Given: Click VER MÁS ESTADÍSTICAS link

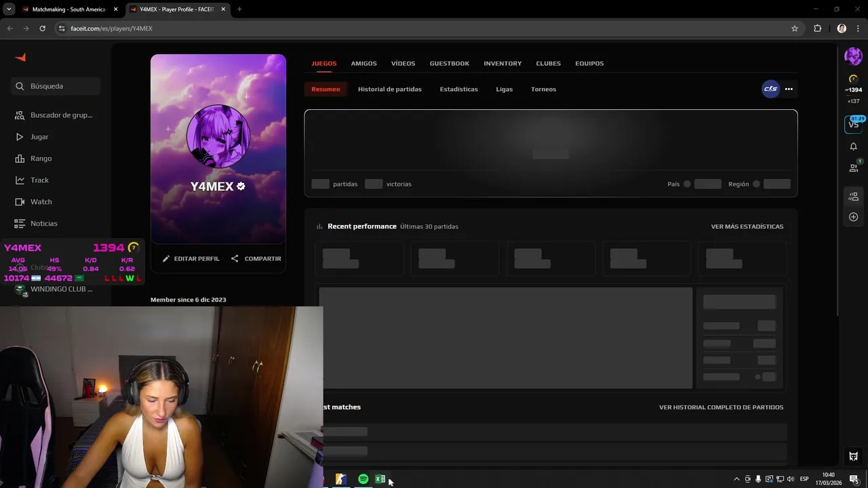Looking at the screenshot, I should click(x=747, y=226).
